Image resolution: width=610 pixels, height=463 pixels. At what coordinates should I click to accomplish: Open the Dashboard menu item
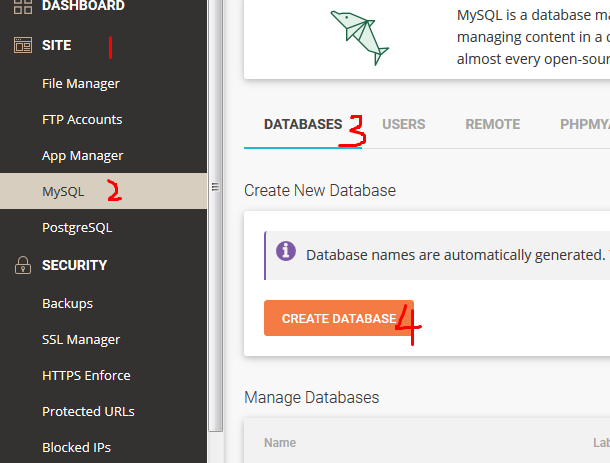(83, 7)
